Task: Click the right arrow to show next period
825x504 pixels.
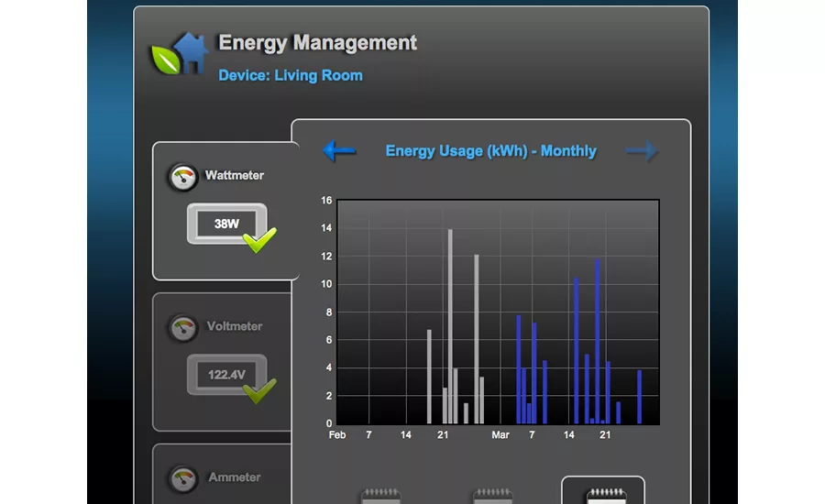Action: pos(642,151)
